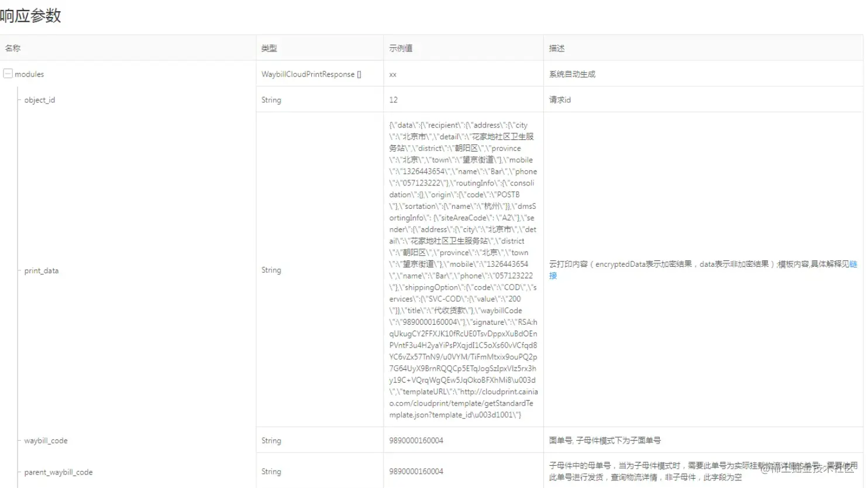This screenshot has height=488, width=868.
Task: Click the 描述 column header
Action: click(557, 48)
